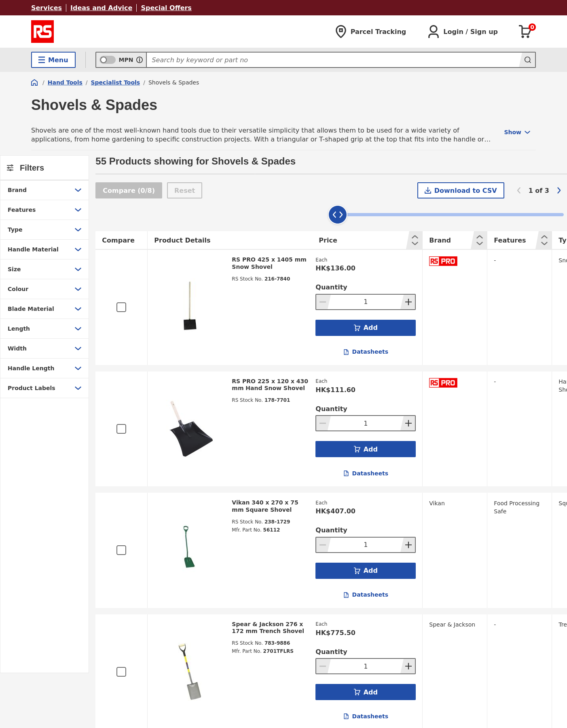
Task: Click the Parcel Tracking pin icon
Action: 341,32
